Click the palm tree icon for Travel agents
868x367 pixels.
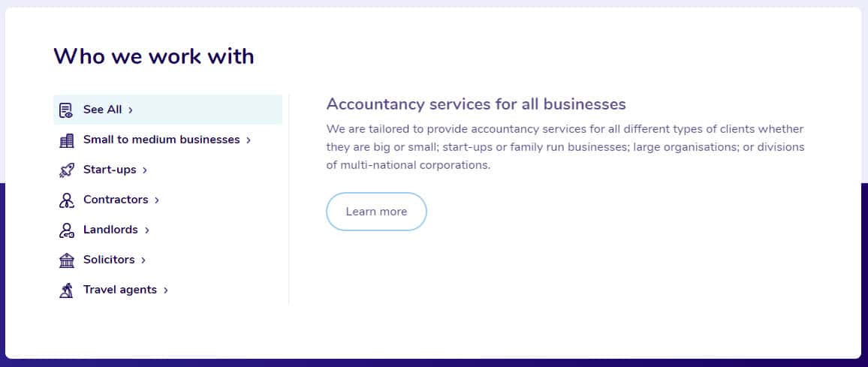(x=66, y=290)
